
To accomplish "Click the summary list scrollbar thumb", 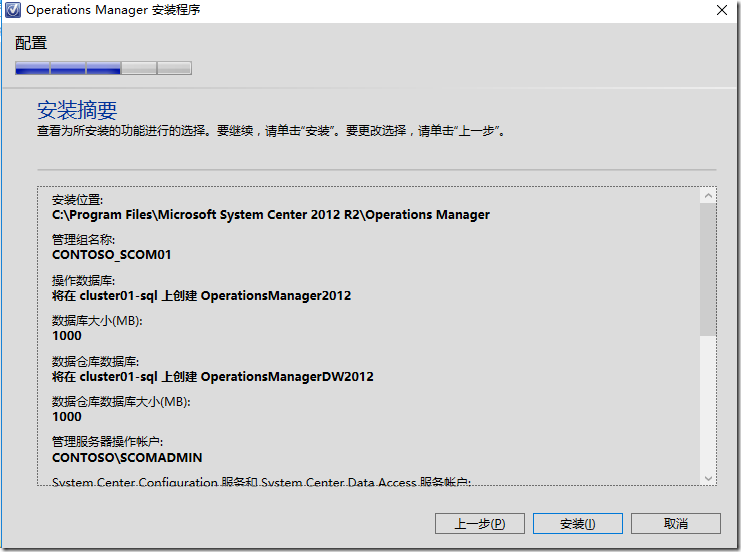I will pos(708,269).
